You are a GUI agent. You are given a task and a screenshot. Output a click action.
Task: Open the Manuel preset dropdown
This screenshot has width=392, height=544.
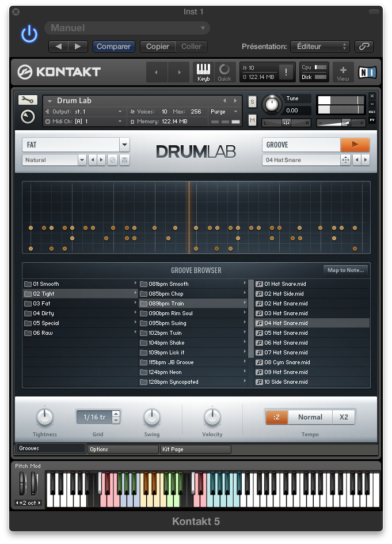(x=127, y=28)
